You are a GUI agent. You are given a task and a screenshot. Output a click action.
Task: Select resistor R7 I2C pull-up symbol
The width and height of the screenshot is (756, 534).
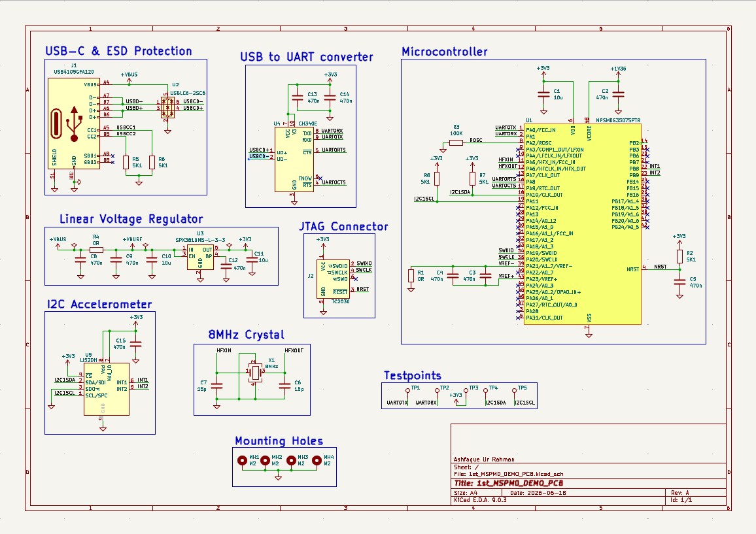tap(472, 179)
